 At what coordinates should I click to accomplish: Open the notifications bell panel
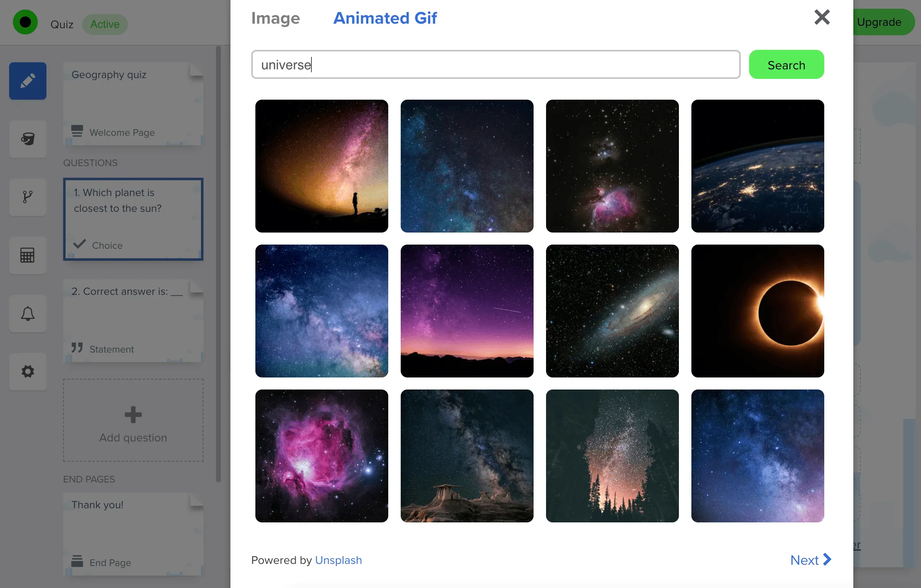click(27, 314)
